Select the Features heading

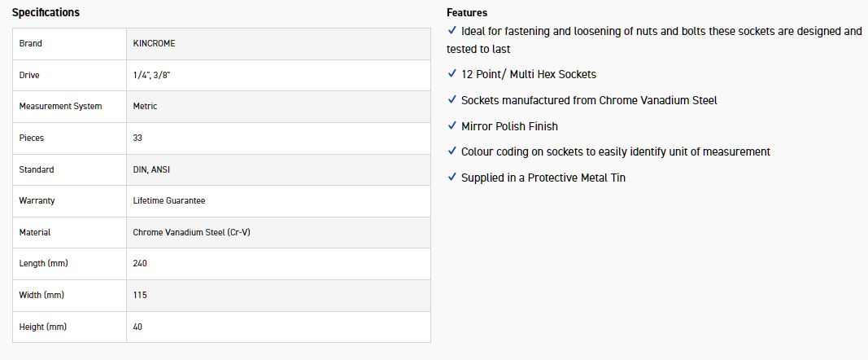[467, 13]
